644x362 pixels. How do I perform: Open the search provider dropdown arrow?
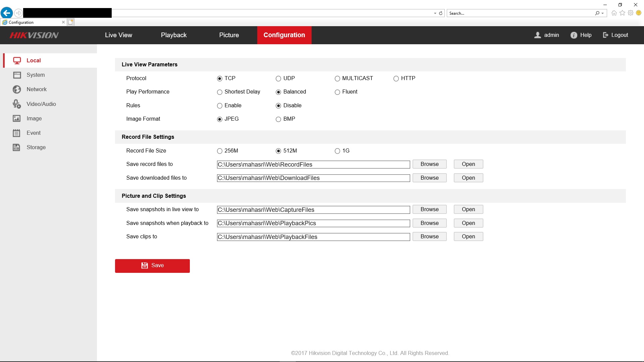(x=603, y=13)
